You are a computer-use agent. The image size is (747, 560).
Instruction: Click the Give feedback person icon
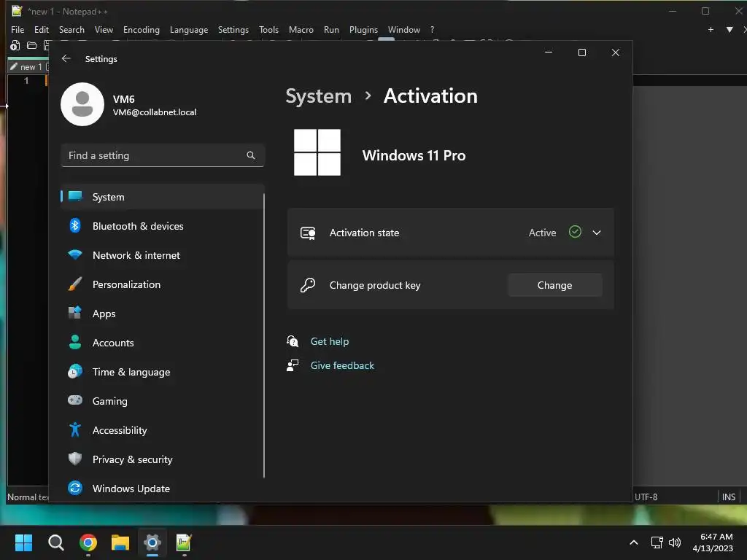pyautogui.click(x=293, y=365)
